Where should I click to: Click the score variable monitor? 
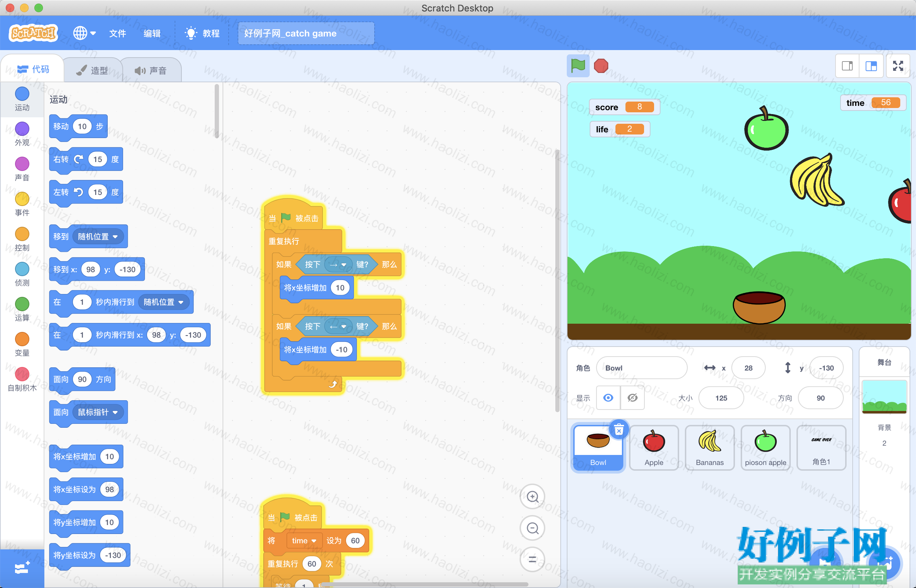click(624, 107)
